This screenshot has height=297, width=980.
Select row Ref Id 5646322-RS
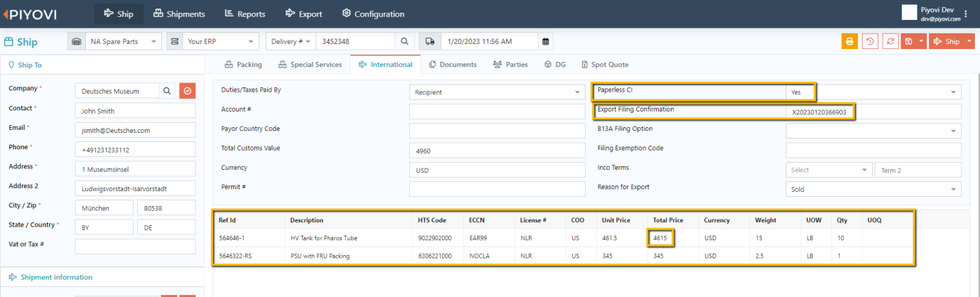563,256
